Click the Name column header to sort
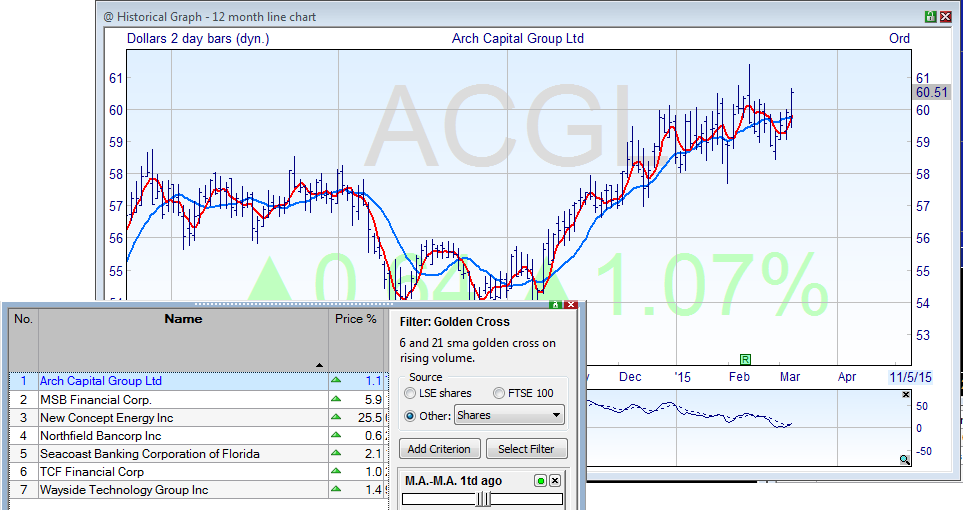 [183, 339]
